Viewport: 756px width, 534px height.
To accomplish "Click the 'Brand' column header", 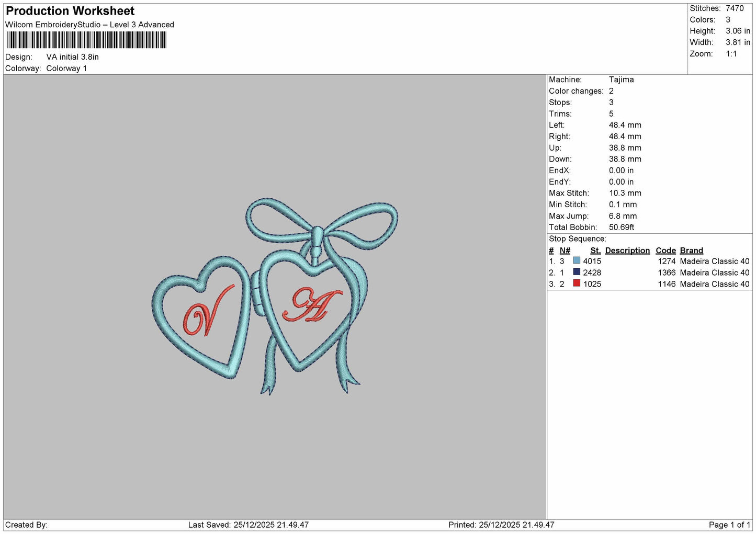I will (x=692, y=251).
